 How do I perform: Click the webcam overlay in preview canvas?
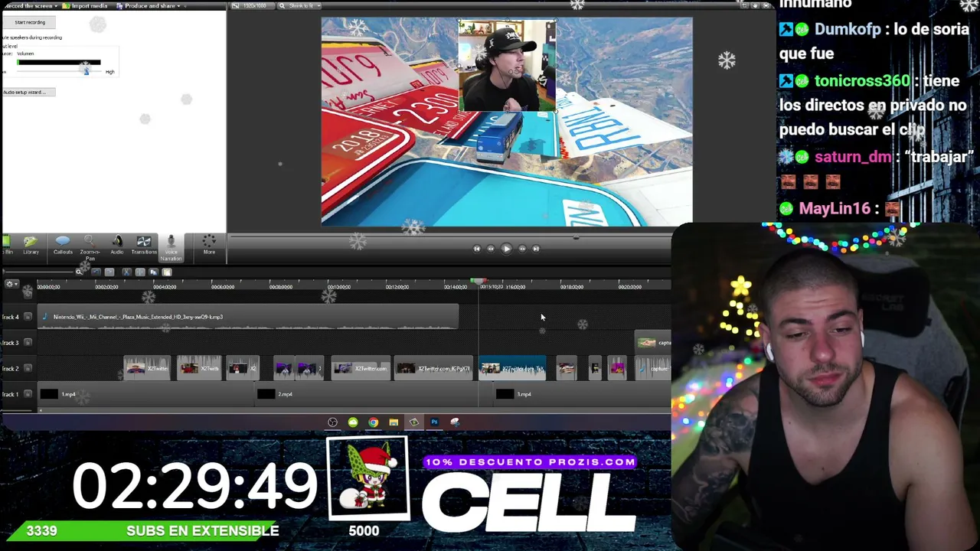[x=507, y=66]
